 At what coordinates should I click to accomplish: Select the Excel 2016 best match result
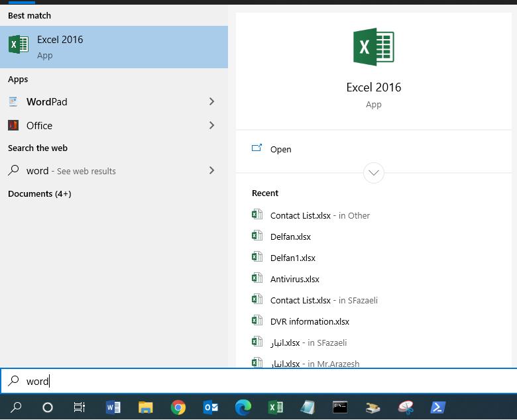click(x=114, y=47)
